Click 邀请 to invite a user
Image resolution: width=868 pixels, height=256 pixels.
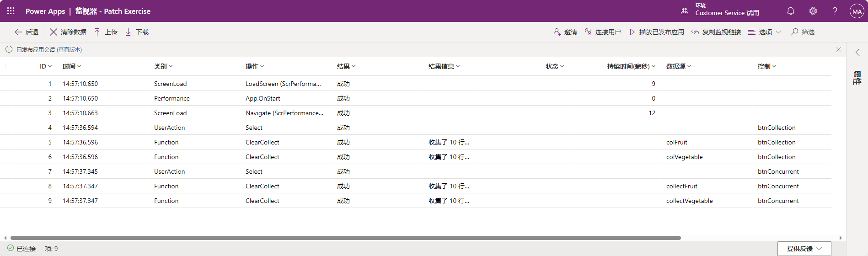click(565, 32)
